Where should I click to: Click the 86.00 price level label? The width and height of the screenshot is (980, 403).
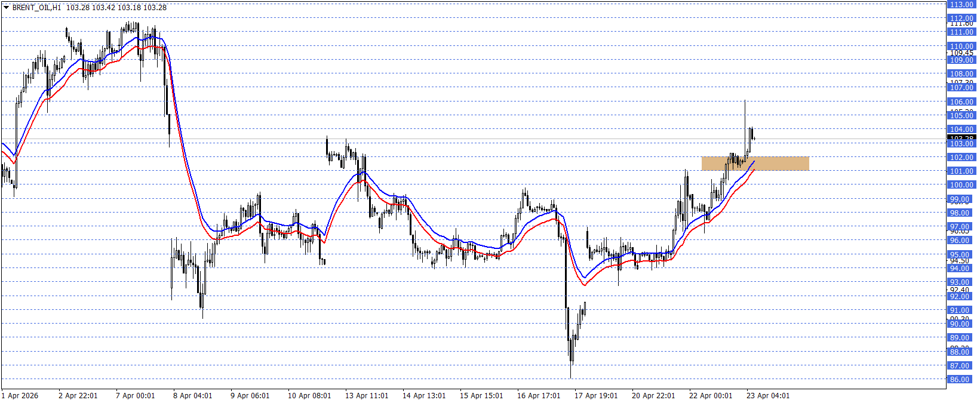(x=960, y=380)
